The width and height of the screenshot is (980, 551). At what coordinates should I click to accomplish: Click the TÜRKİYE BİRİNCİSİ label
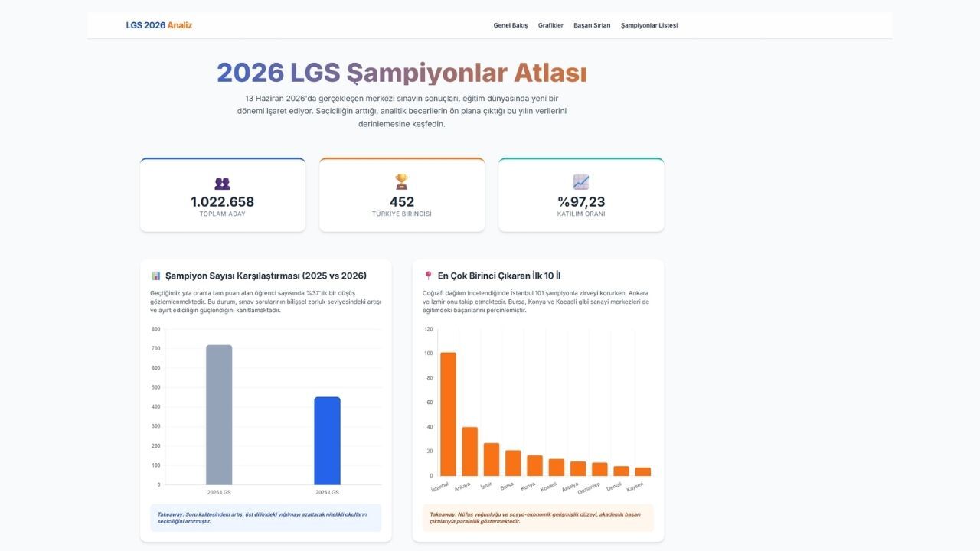pyautogui.click(x=402, y=214)
